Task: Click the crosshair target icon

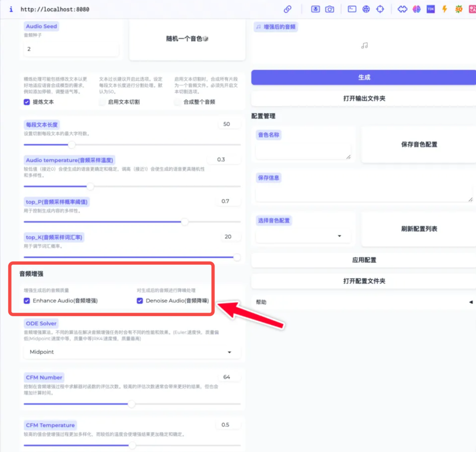Action: [x=380, y=9]
